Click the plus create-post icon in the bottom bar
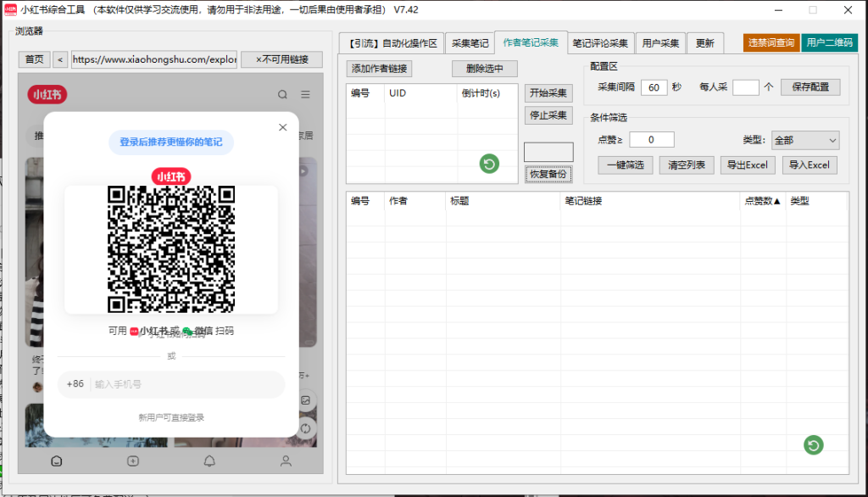The image size is (868, 497). click(x=132, y=461)
